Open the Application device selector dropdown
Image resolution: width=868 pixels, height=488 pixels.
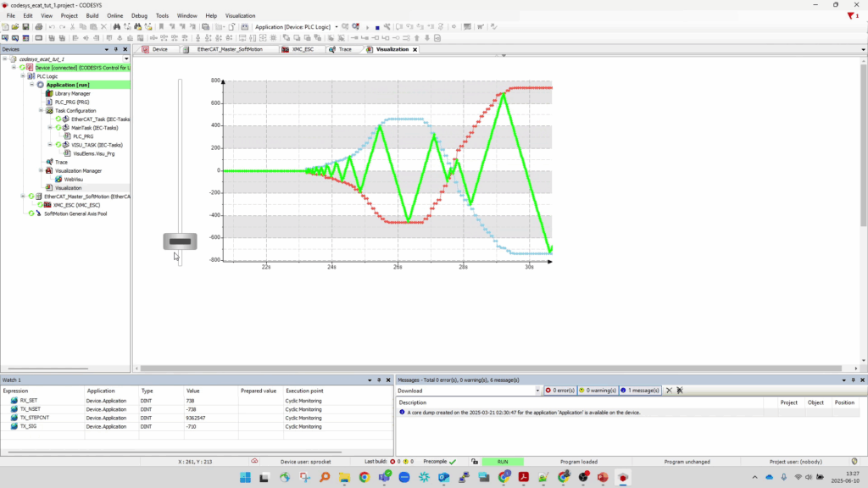[x=336, y=26]
